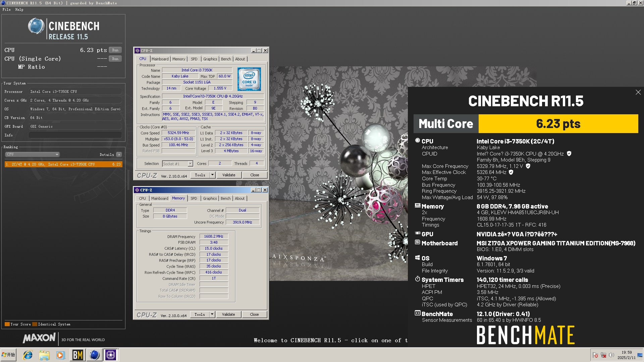Click the CPU chip icon in BenchMate
644x362 pixels.
point(418,141)
